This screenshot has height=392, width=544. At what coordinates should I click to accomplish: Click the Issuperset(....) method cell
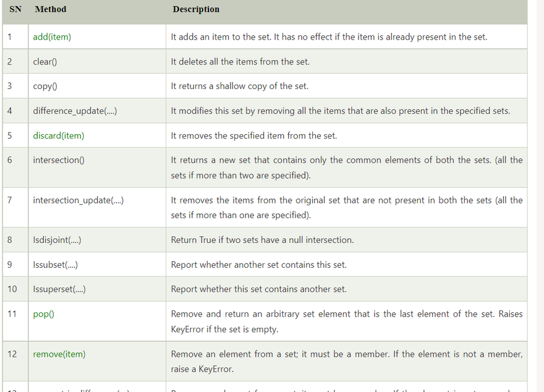(x=59, y=289)
